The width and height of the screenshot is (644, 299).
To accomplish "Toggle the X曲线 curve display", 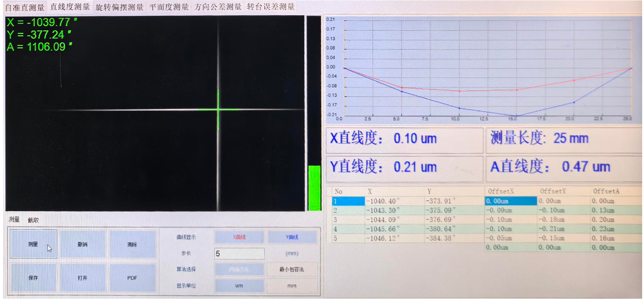I will 239,237.
